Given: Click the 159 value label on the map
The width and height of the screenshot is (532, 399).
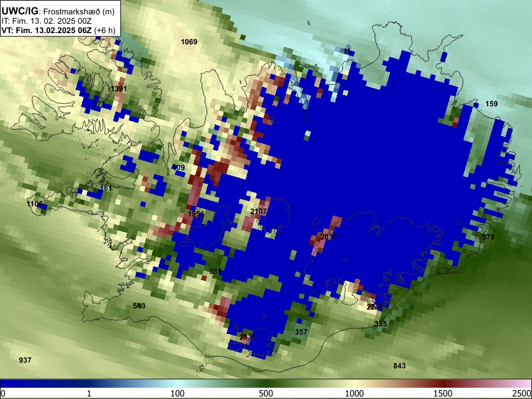Looking at the screenshot, I should point(491,104).
